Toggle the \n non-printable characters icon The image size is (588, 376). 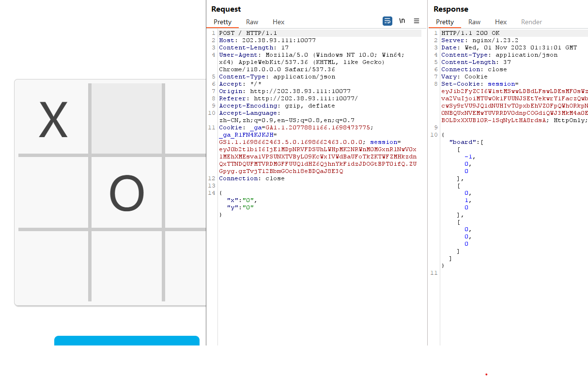point(402,21)
